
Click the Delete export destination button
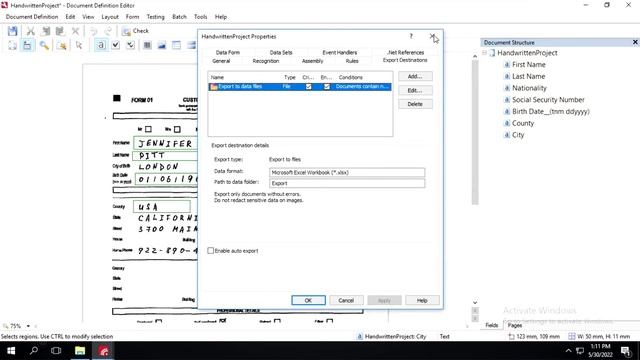click(x=415, y=104)
